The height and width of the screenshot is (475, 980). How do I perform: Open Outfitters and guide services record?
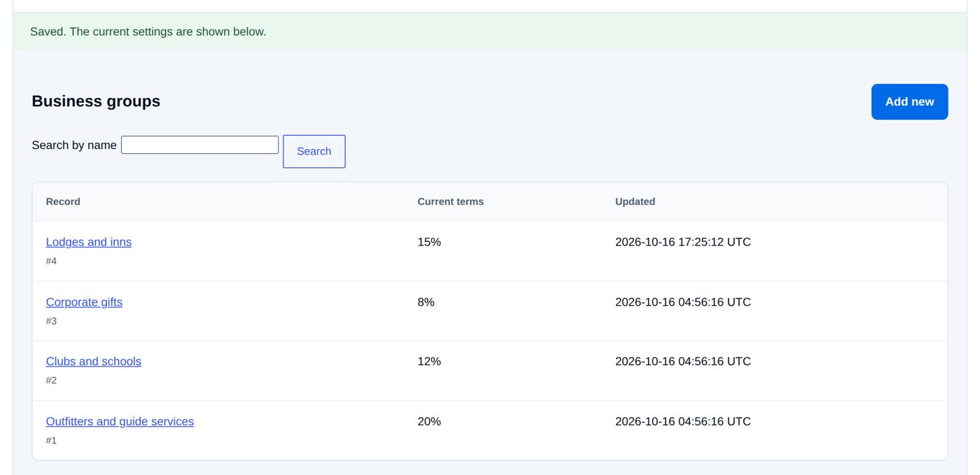pos(120,422)
